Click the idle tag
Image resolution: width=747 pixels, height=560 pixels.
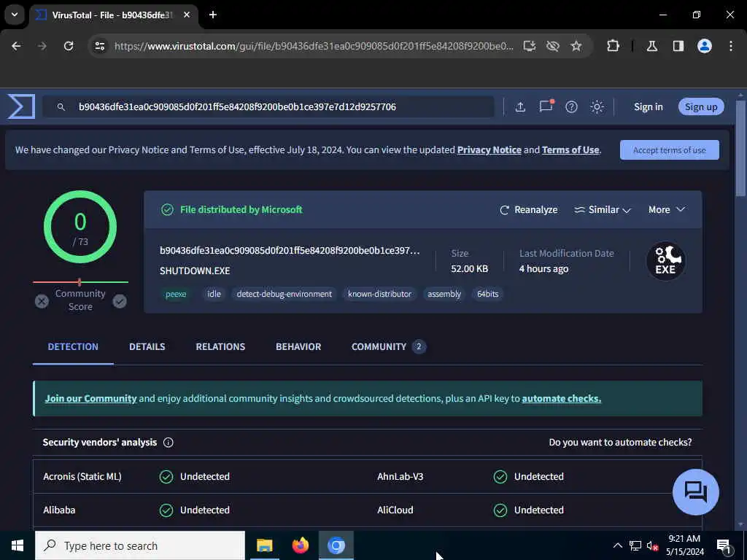click(214, 294)
